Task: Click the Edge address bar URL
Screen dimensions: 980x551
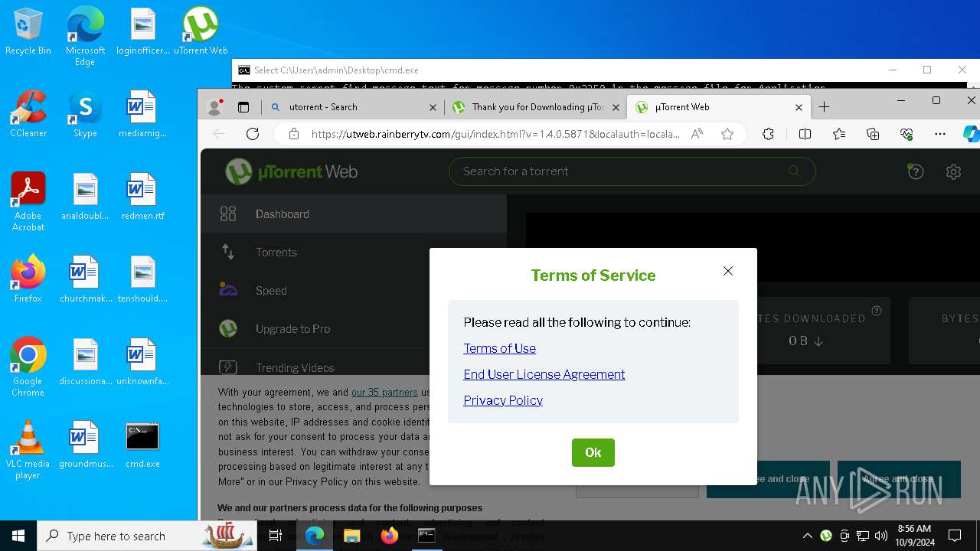Action: (495, 134)
